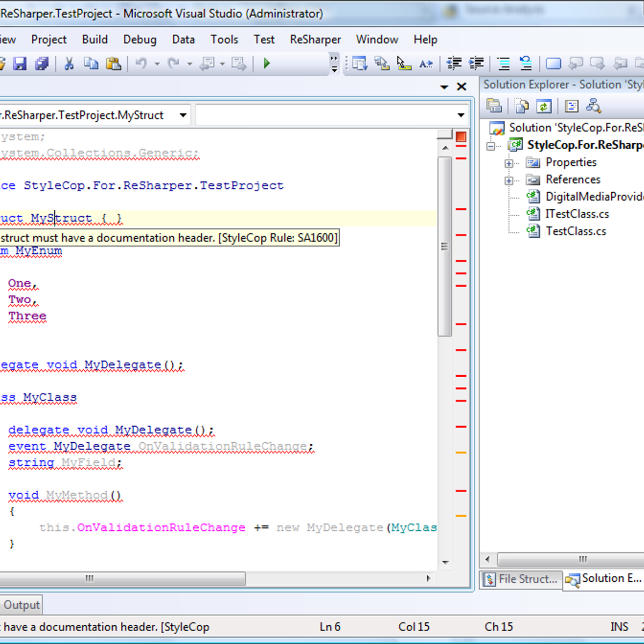The width and height of the screenshot is (644, 644).
Task: Click the Navigate Backward icon
Action: pos(207,64)
